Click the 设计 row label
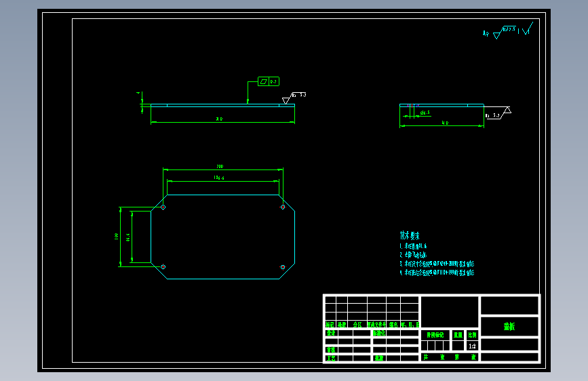This screenshot has height=381, width=588. pyautogui.click(x=331, y=333)
